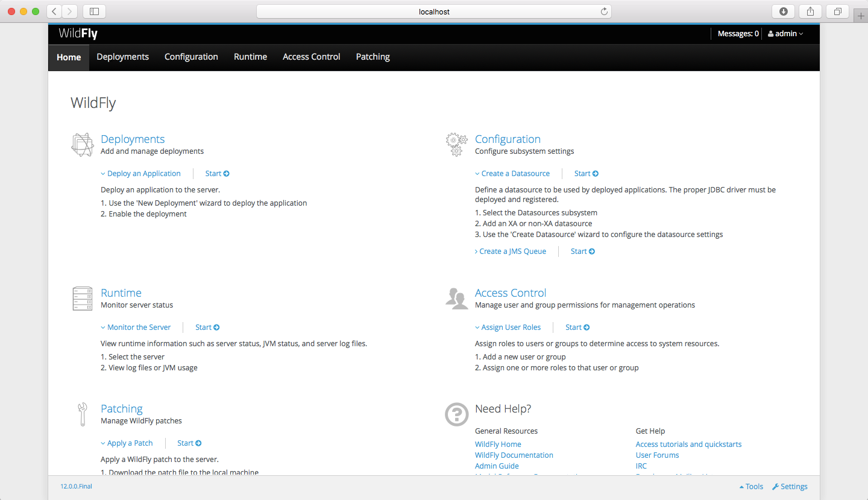Open Patching heading link
Image resolution: width=868 pixels, height=500 pixels.
pos(122,409)
